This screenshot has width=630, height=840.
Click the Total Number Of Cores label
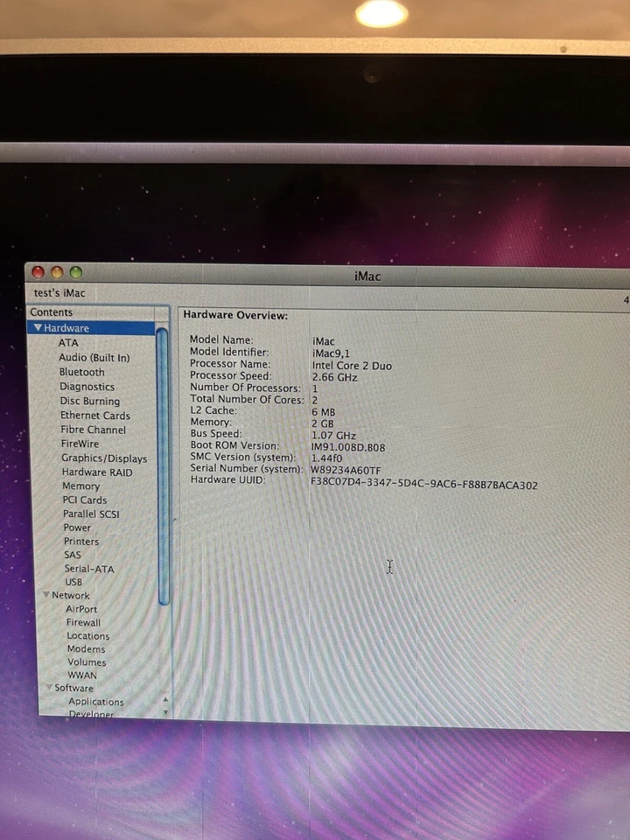click(x=247, y=400)
